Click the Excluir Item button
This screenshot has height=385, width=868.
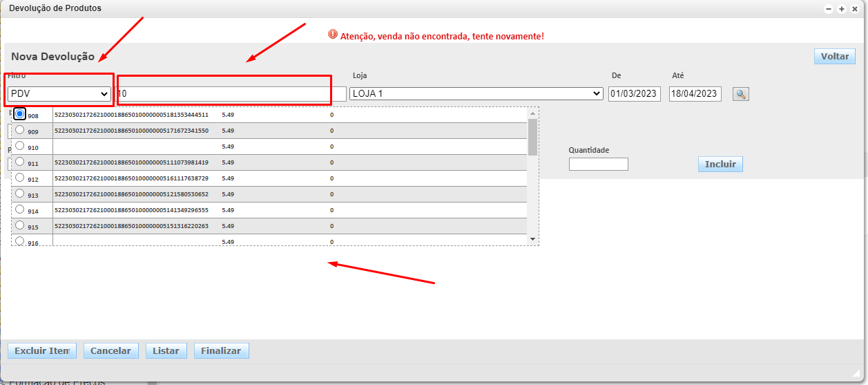pos(41,351)
